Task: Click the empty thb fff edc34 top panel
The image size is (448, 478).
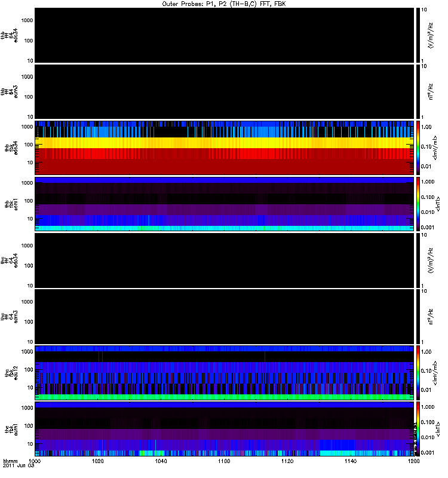Action: point(224,35)
